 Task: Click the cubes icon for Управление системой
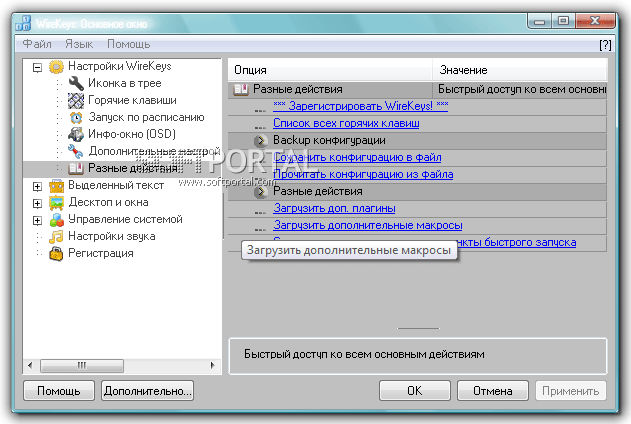pyautogui.click(x=56, y=220)
